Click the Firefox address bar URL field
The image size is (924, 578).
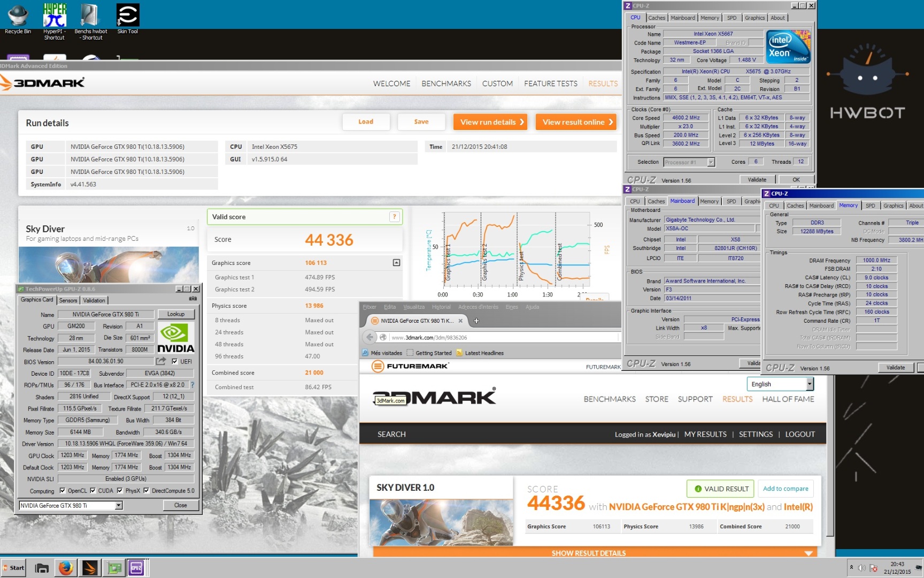pyautogui.click(x=503, y=337)
